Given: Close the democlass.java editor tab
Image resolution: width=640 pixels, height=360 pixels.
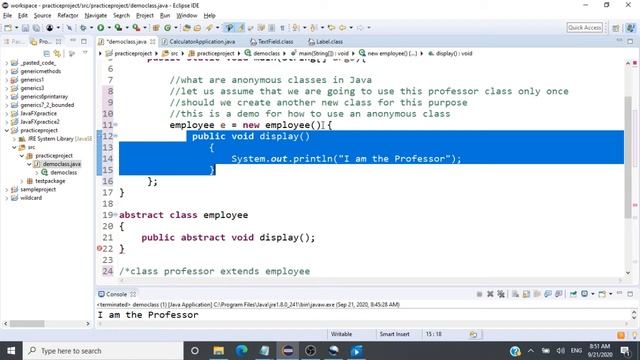Looking at the screenshot, I should (152, 42).
